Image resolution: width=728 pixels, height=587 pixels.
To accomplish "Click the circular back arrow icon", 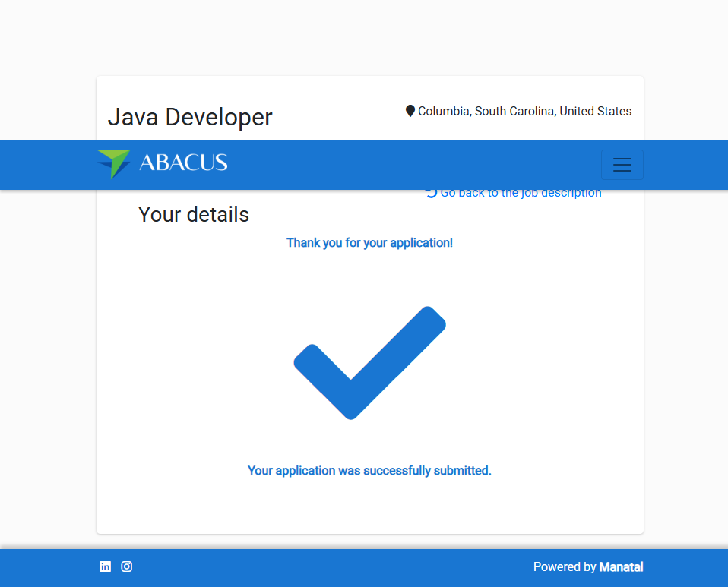I will tap(431, 193).
